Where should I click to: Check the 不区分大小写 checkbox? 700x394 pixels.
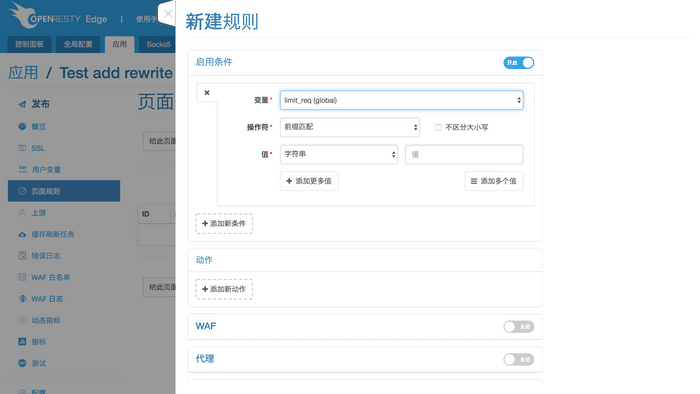[x=438, y=128]
